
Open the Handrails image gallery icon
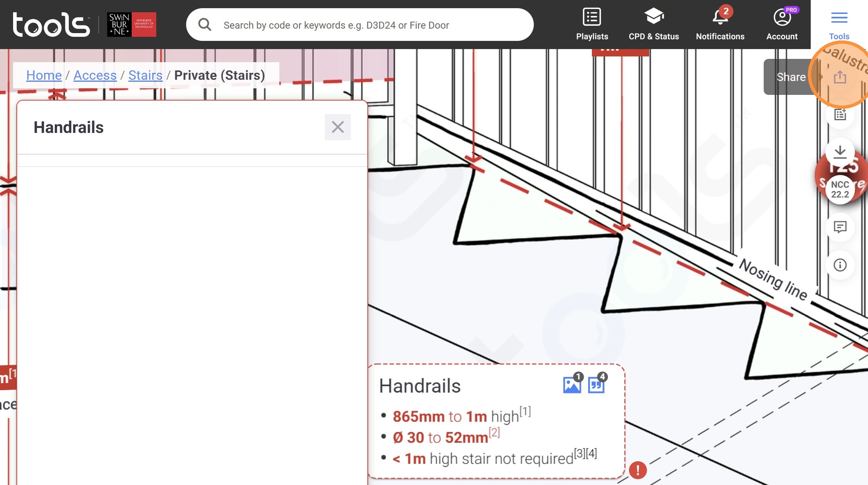(x=572, y=384)
